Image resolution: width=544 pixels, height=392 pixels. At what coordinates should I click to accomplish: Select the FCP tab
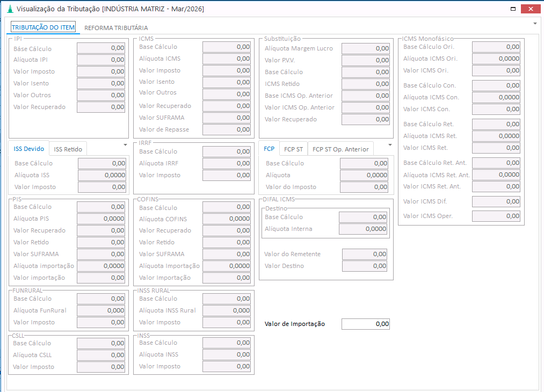[269, 149]
